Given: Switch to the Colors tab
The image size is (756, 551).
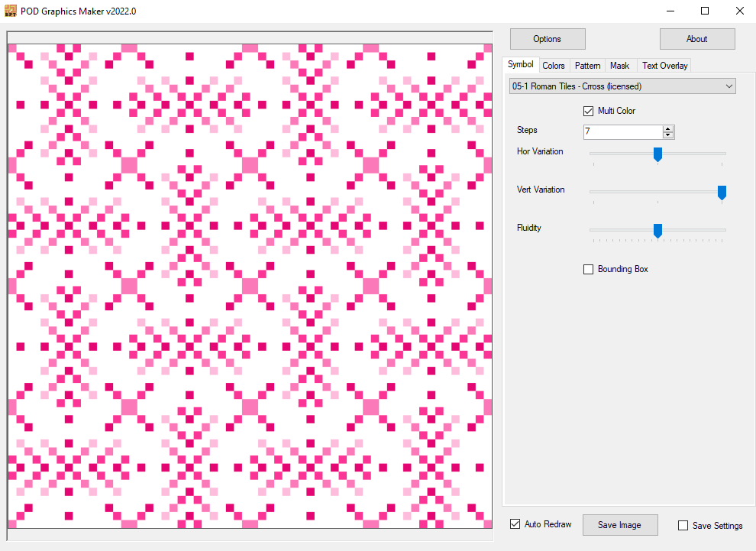Looking at the screenshot, I should coord(553,66).
